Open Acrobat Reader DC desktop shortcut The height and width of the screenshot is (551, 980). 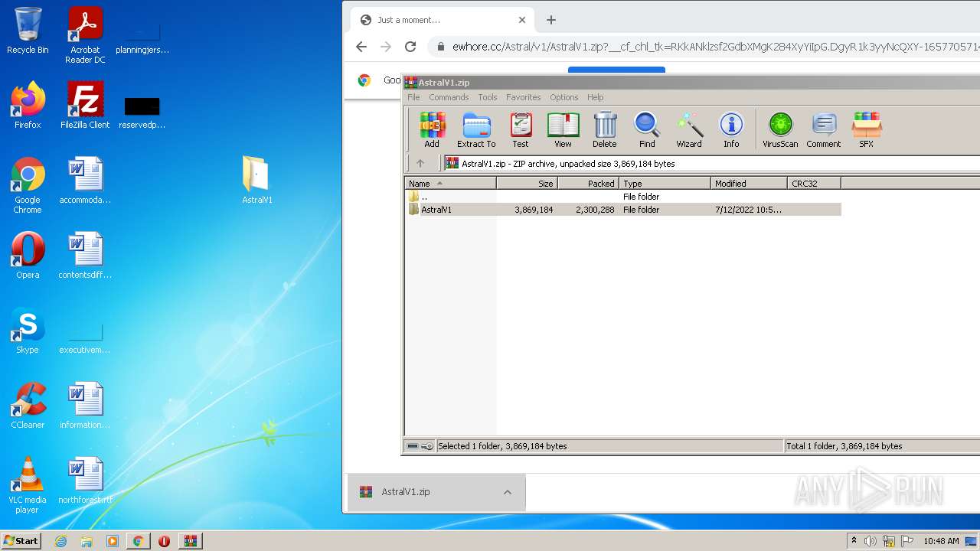(x=85, y=35)
